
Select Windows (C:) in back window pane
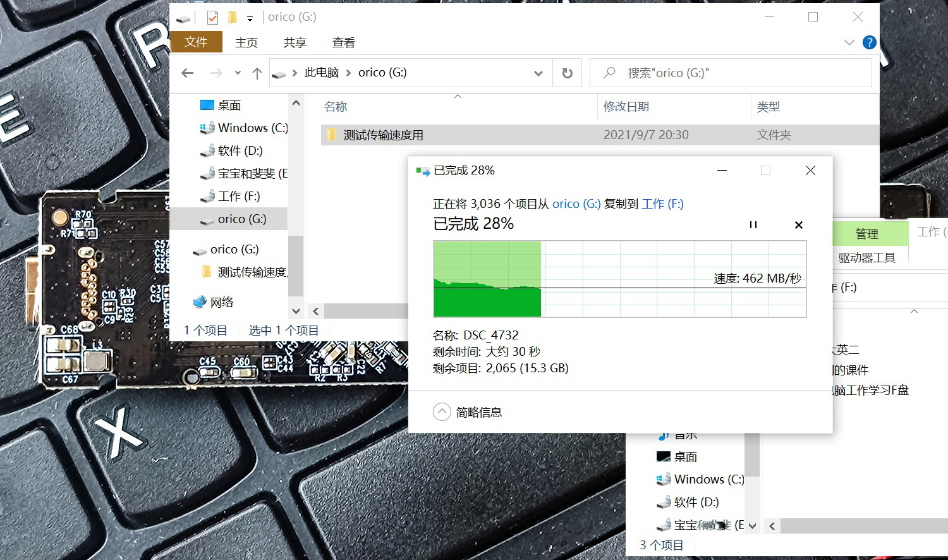(x=700, y=479)
